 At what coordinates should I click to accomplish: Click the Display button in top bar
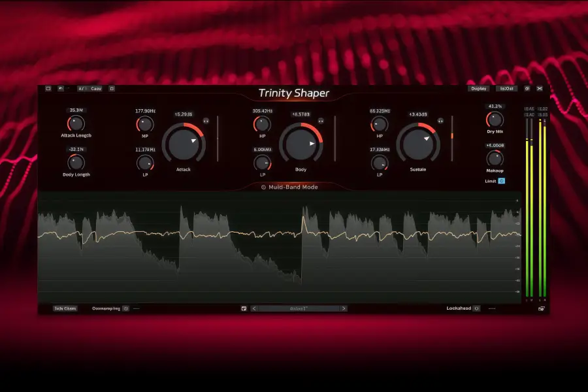coord(478,88)
